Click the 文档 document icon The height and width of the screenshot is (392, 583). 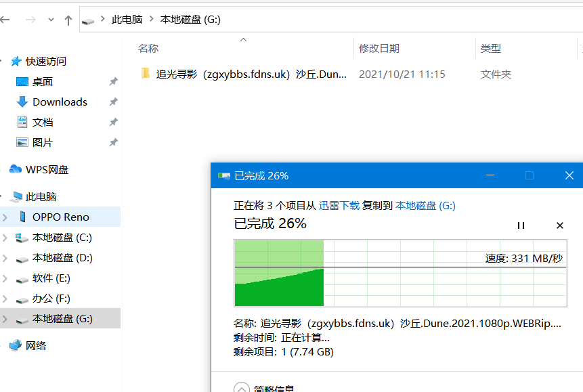(22, 122)
